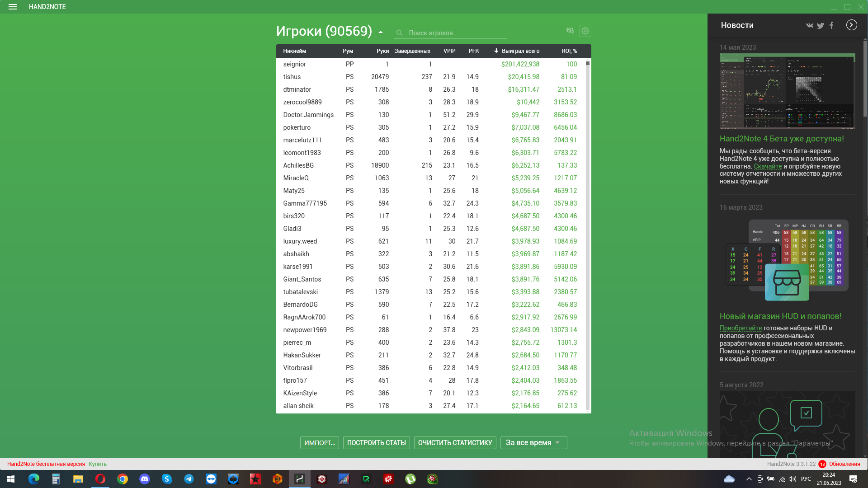Open volume control in system tray
868x488 pixels.
[x=793, y=479]
